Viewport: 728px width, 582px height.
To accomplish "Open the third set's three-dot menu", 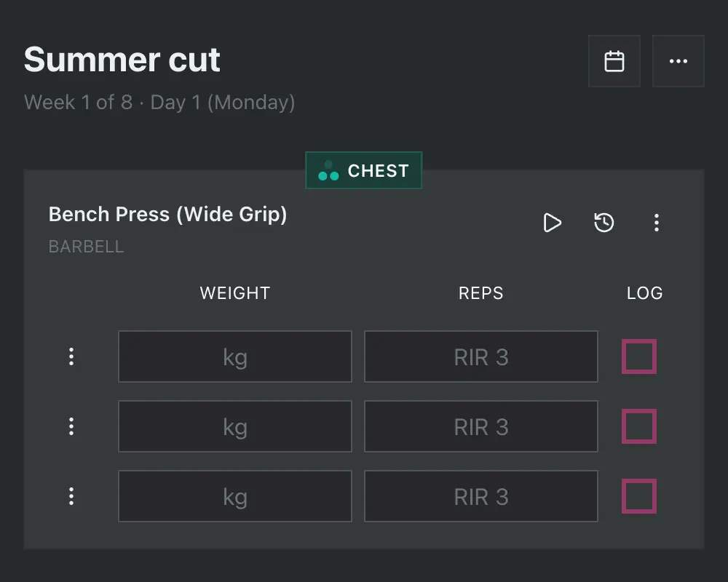I will (71, 496).
